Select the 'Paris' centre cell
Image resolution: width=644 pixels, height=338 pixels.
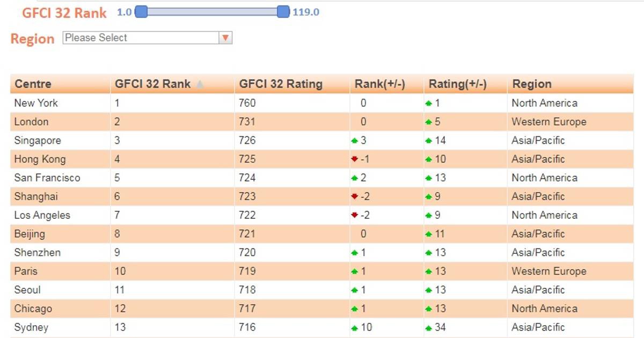coord(60,271)
